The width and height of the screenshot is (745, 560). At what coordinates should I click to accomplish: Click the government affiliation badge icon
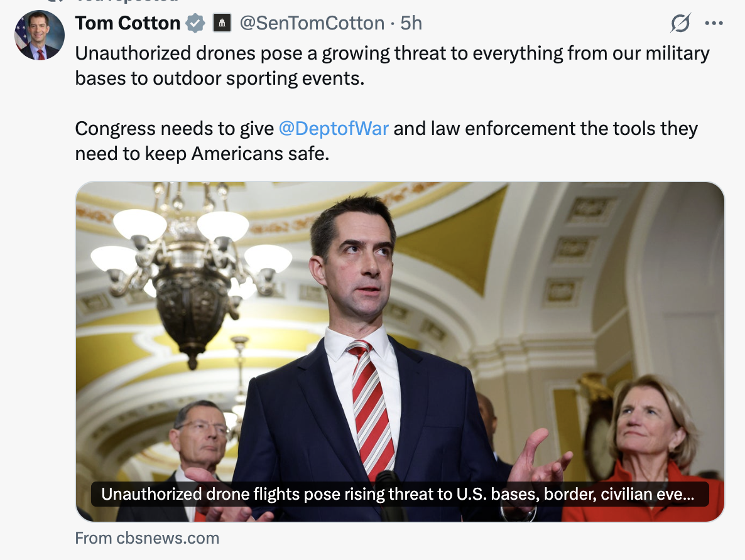(x=222, y=23)
